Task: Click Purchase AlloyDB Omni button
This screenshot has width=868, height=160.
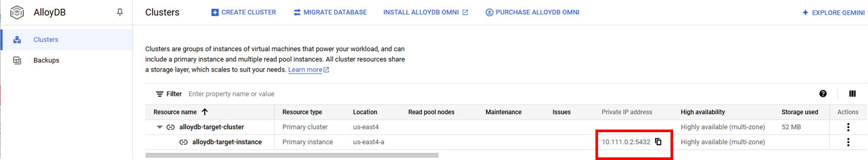Action: click(x=532, y=12)
